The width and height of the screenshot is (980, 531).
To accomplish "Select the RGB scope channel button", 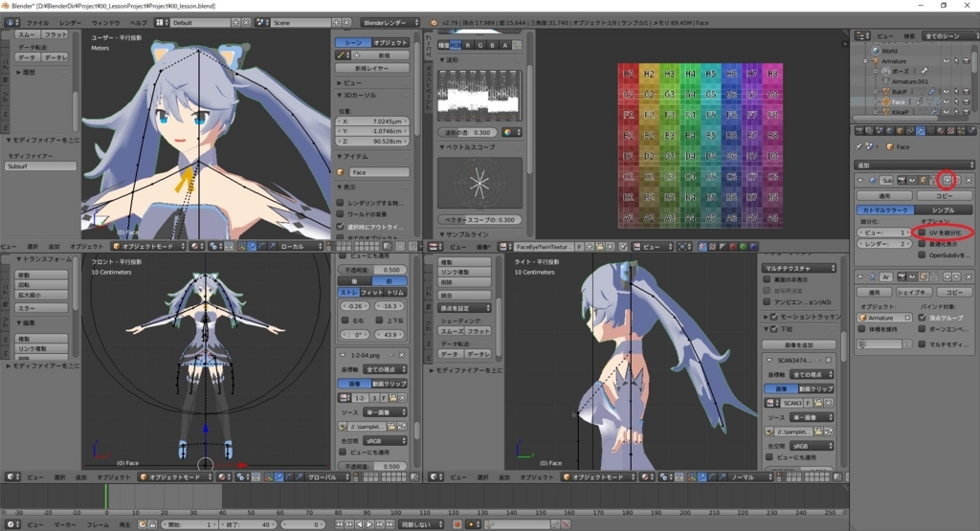I will [456, 45].
